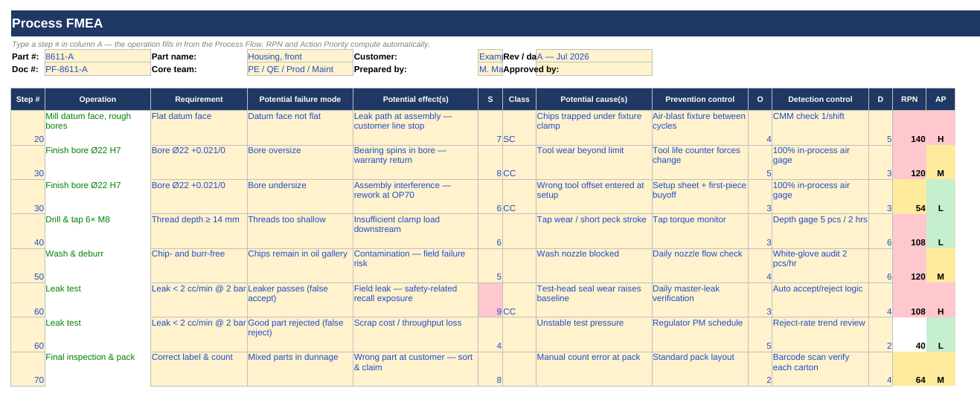Select the 'RPN' column header
The height and width of the screenshot is (397, 980).
pyautogui.click(x=909, y=99)
